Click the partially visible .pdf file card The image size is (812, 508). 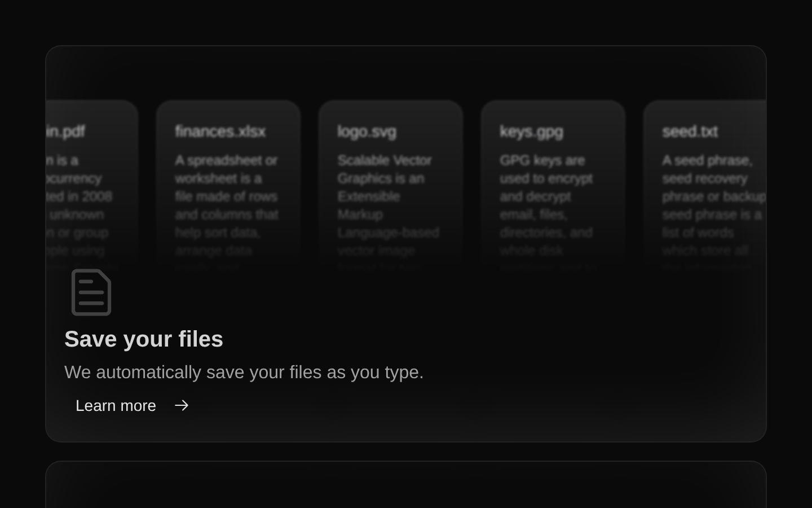point(92,186)
